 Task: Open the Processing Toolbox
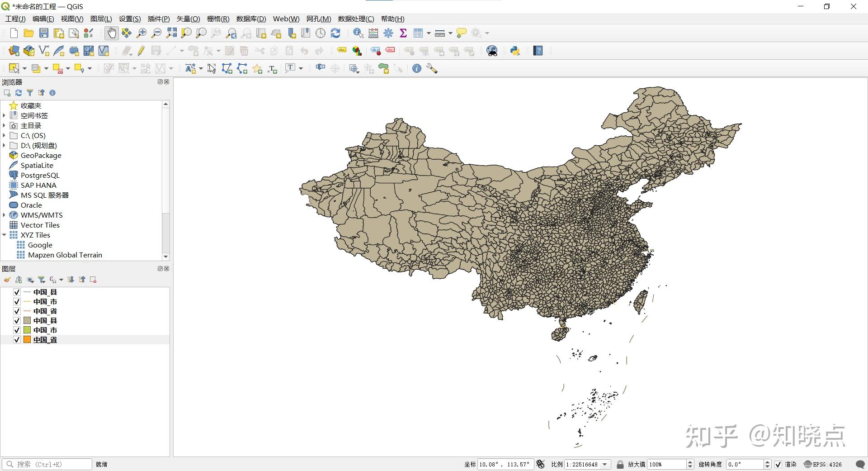pos(388,33)
